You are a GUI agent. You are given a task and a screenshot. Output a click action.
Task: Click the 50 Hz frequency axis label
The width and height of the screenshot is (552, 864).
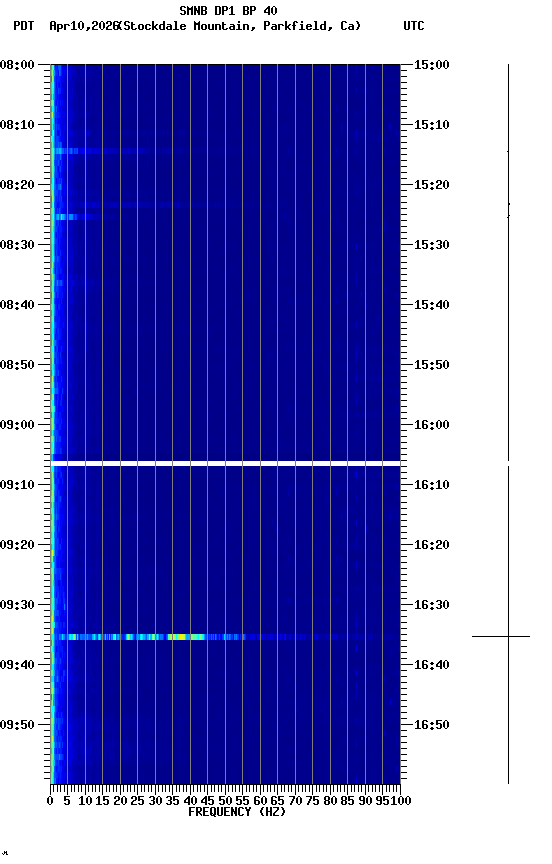point(225,801)
